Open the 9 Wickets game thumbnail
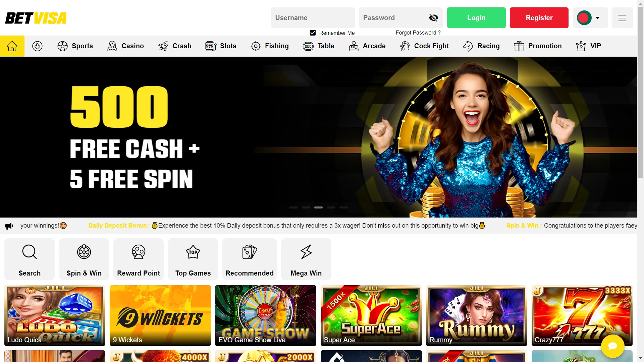The height and width of the screenshot is (362, 644). (x=160, y=315)
